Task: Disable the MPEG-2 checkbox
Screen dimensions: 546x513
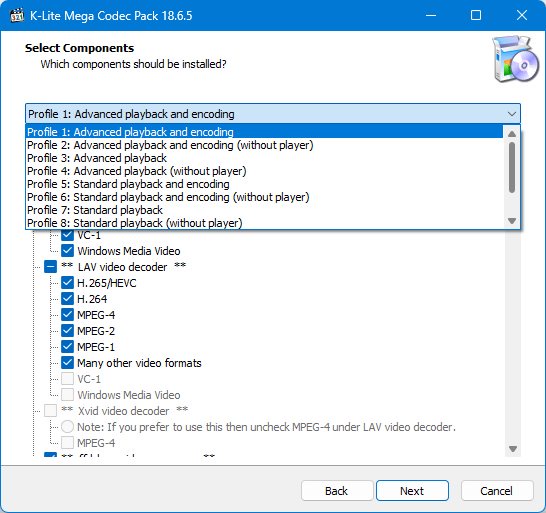Action: (67, 331)
